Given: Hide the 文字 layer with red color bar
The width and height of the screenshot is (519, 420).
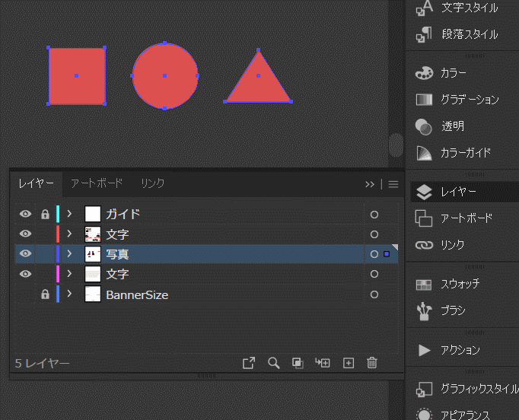Looking at the screenshot, I should click(x=25, y=234).
